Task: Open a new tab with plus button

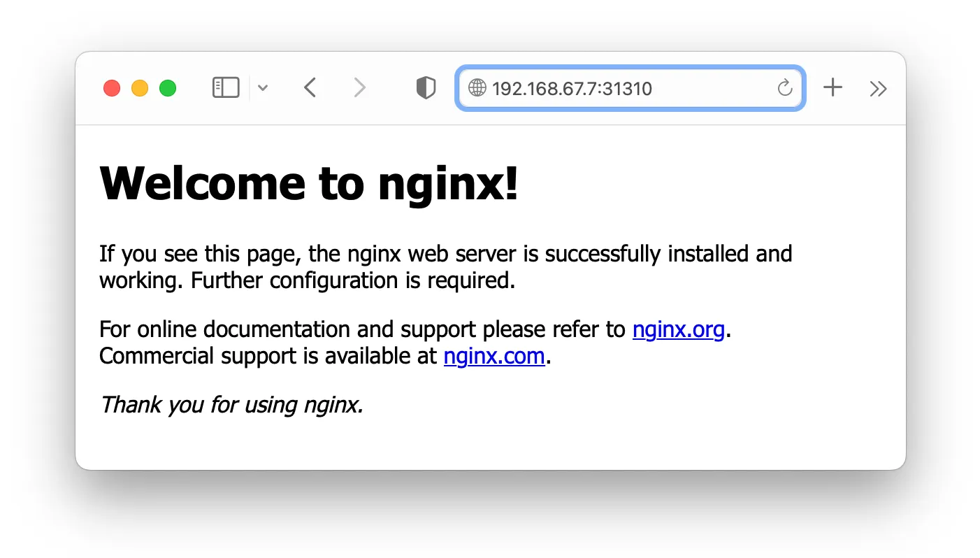Action: tap(833, 88)
